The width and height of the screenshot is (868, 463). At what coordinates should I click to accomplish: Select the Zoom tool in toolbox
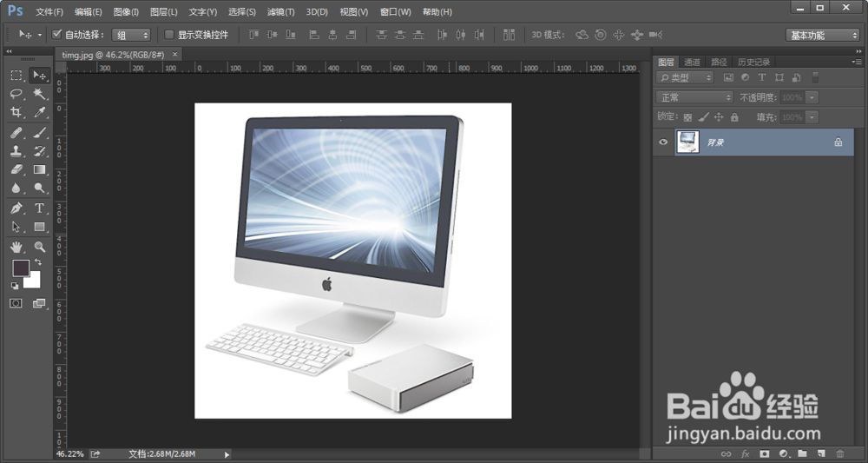pos(39,247)
